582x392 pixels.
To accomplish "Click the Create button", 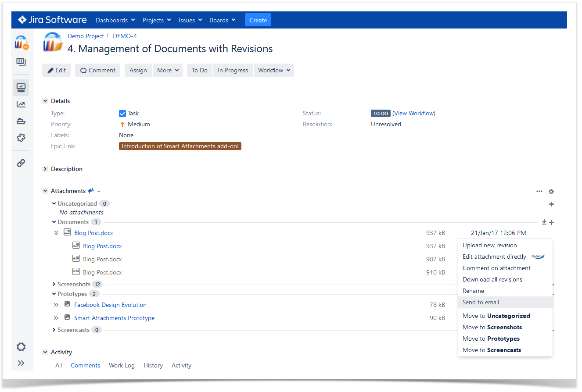I will point(258,20).
